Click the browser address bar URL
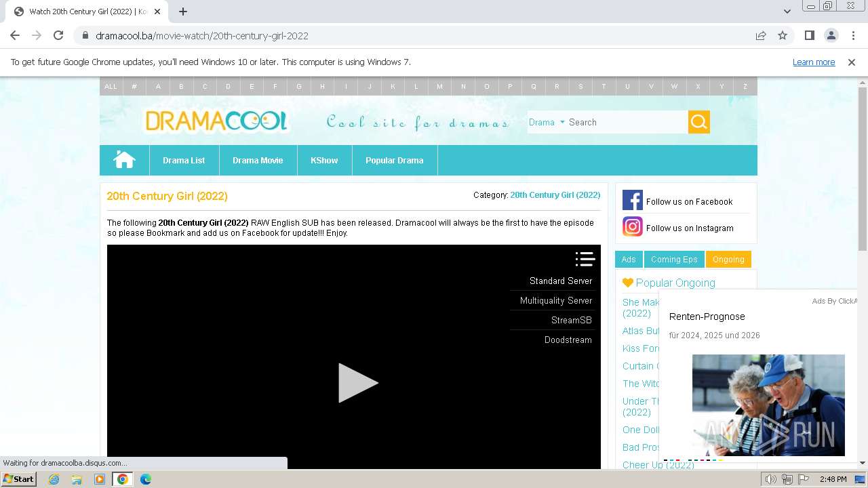The width and height of the screenshot is (868, 488). (x=202, y=35)
